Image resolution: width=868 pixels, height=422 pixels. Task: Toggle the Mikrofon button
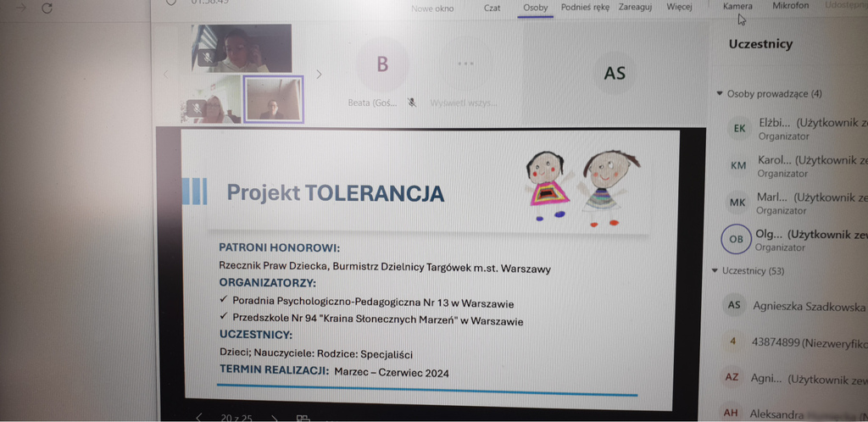point(790,6)
